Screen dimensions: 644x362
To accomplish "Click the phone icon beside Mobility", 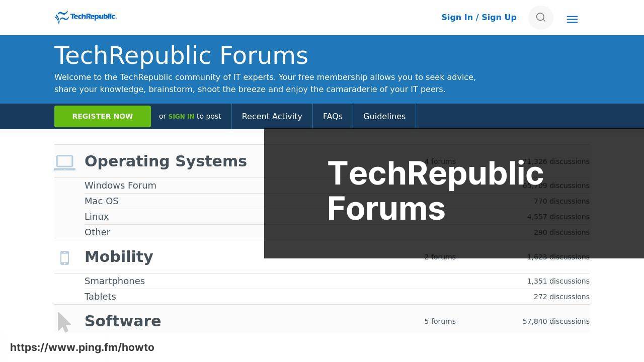I will point(65,257).
